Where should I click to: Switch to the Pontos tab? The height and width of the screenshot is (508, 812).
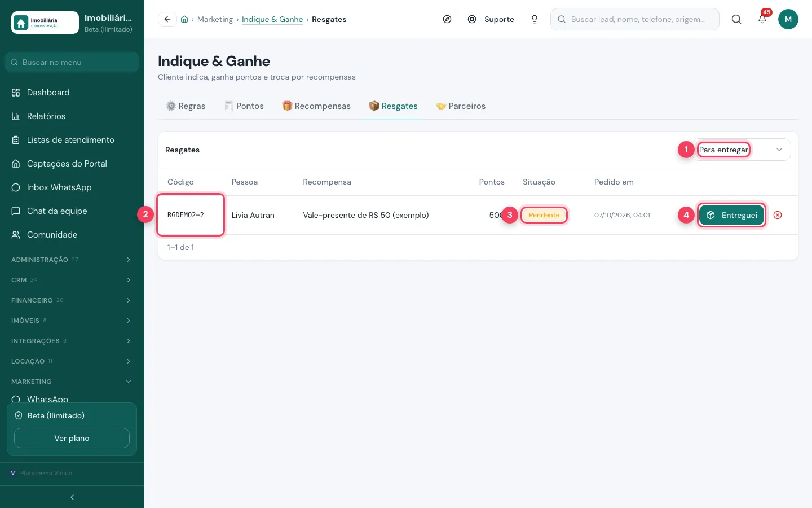[244, 106]
